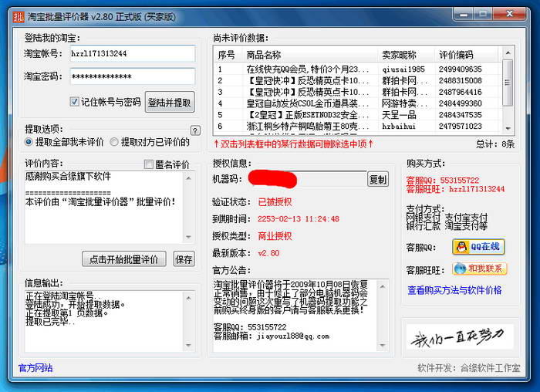
Task: Toggle remember account and password checkbox
Action: (x=74, y=102)
